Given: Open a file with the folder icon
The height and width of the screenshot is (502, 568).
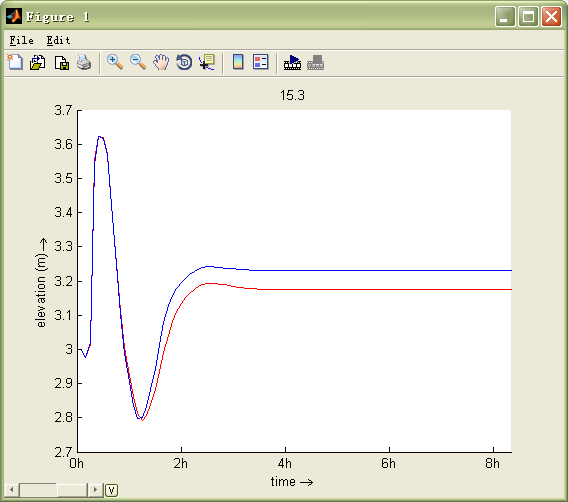Looking at the screenshot, I should click(x=38, y=62).
